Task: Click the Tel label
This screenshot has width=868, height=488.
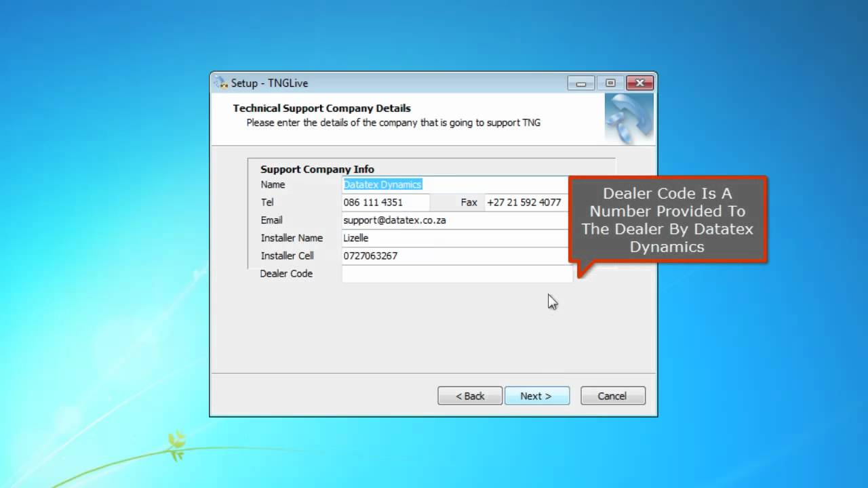Action: (x=267, y=202)
